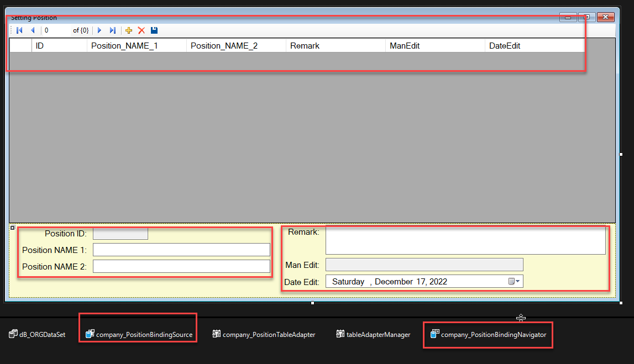This screenshot has width=634, height=364.
Task: Click the yellow Add New record icon
Action: [x=129, y=30]
